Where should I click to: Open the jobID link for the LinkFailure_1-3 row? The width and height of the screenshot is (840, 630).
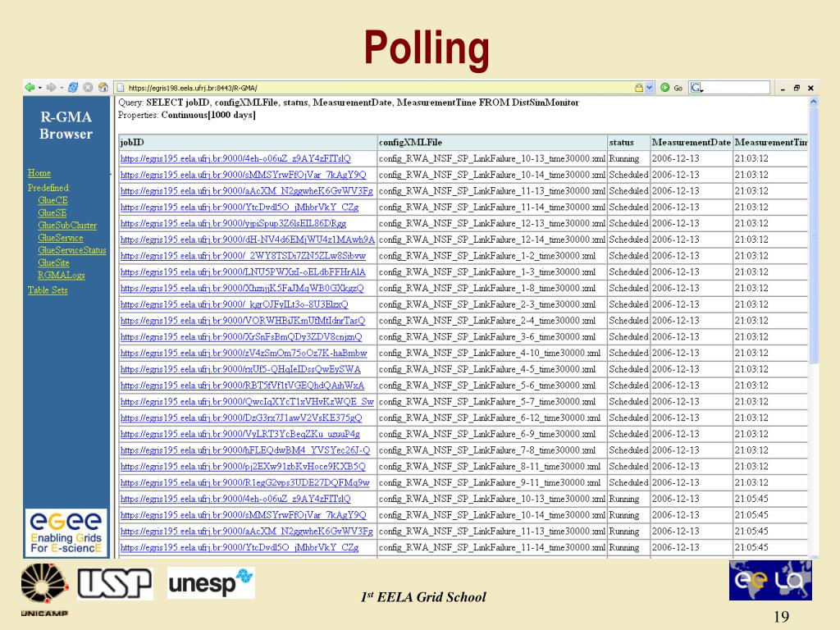point(243,272)
